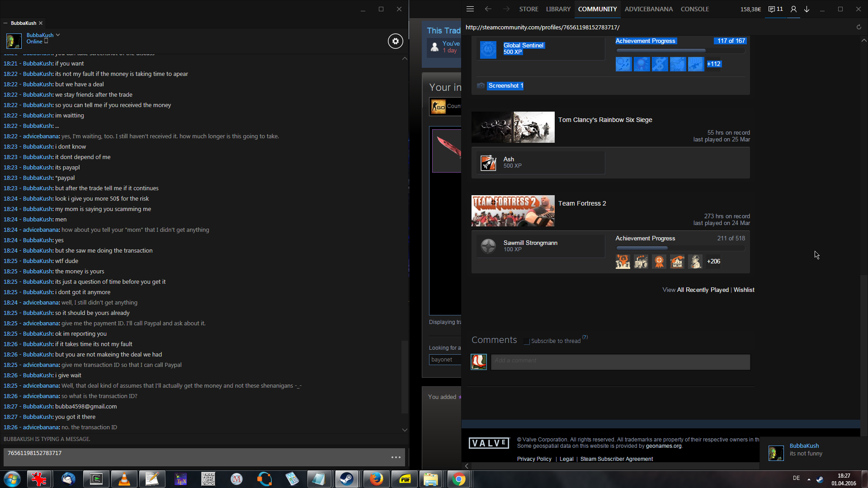Open the STORE tab
Screen dimensions: 868x488
point(528,9)
